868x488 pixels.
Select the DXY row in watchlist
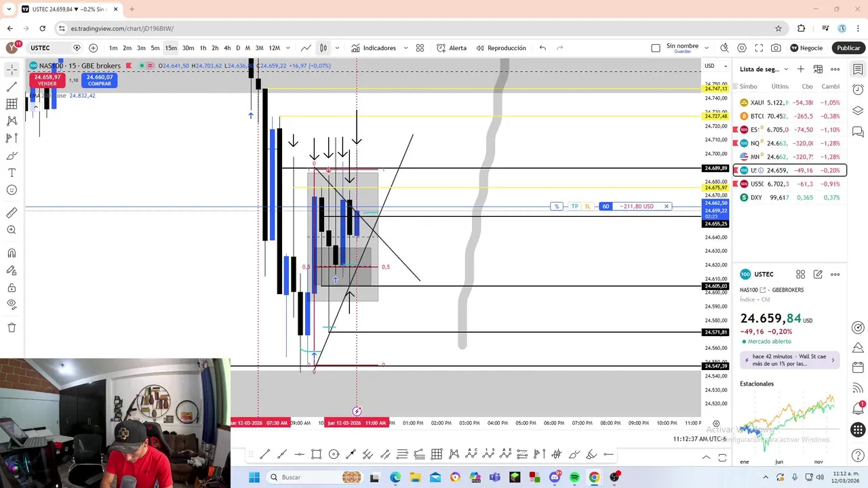click(790, 197)
